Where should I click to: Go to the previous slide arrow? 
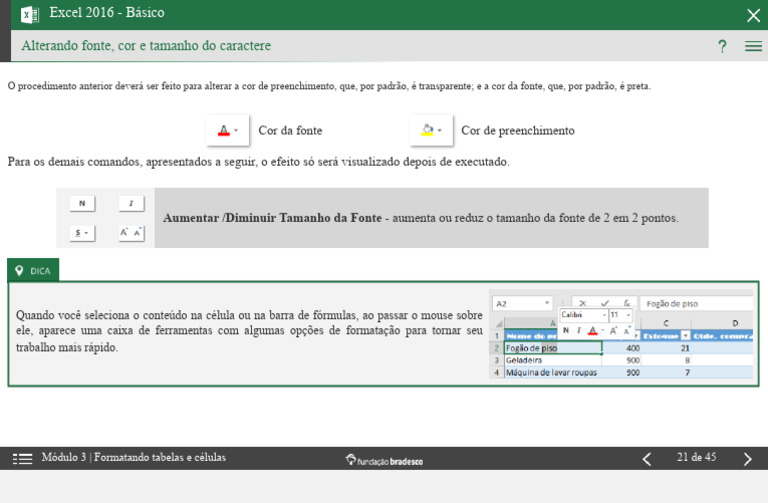tap(647, 459)
